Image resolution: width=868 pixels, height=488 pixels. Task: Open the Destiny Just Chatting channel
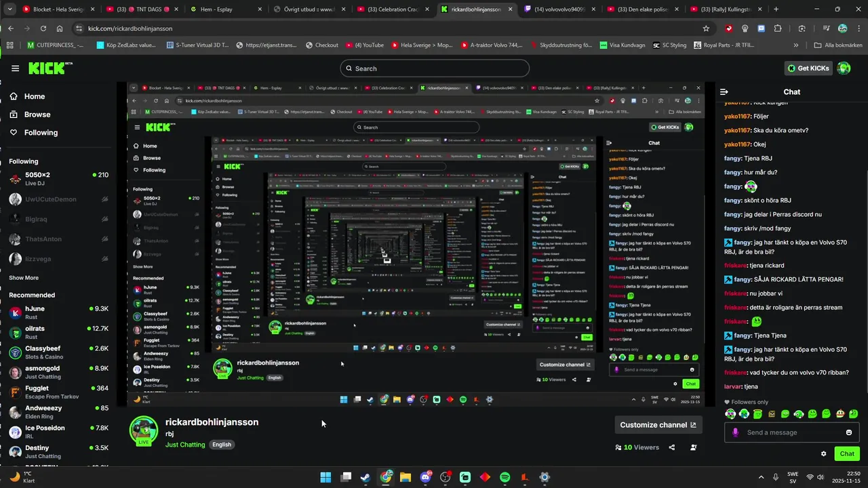click(58, 452)
